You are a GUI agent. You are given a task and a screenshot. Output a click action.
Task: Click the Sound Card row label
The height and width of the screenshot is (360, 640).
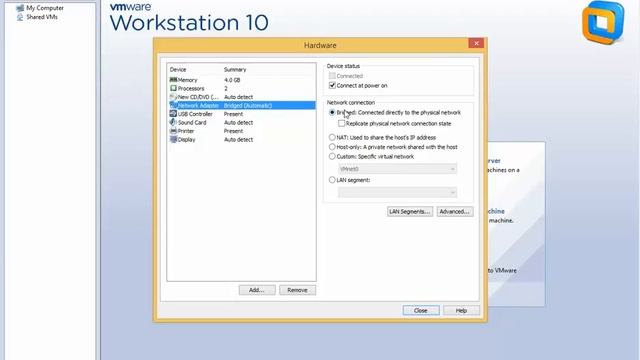coord(192,122)
